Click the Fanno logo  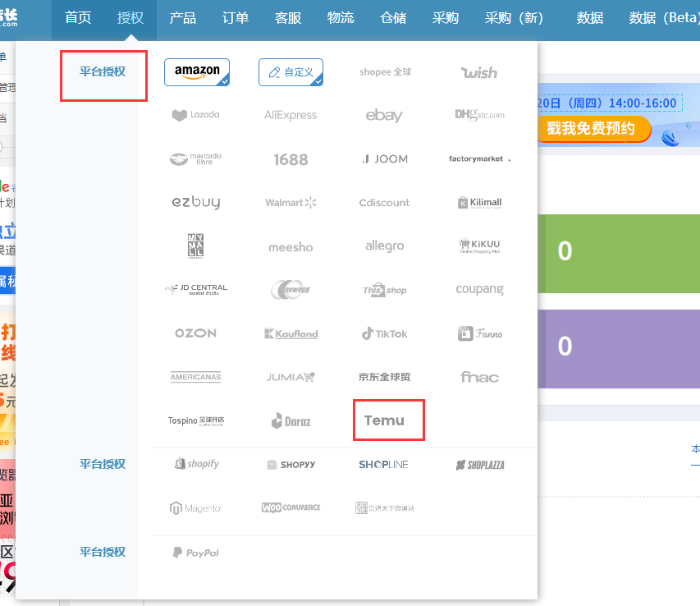coord(479,333)
